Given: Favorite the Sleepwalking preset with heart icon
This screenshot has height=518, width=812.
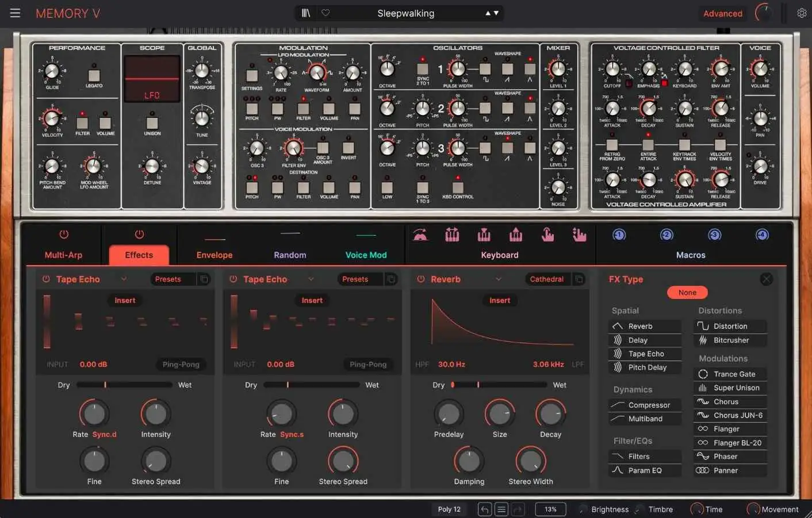Looking at the screenshot, I should [x=325, y=13].
